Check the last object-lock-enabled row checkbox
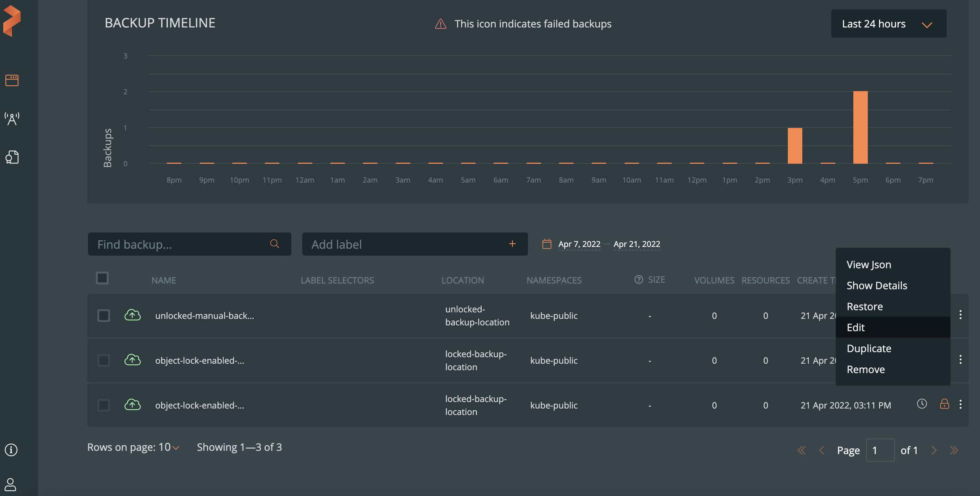Viewport: 980px width, 496px height. tap(104, 405)
